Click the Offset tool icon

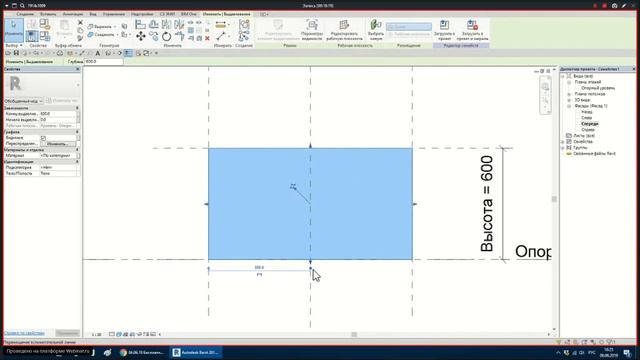(153, 24)
